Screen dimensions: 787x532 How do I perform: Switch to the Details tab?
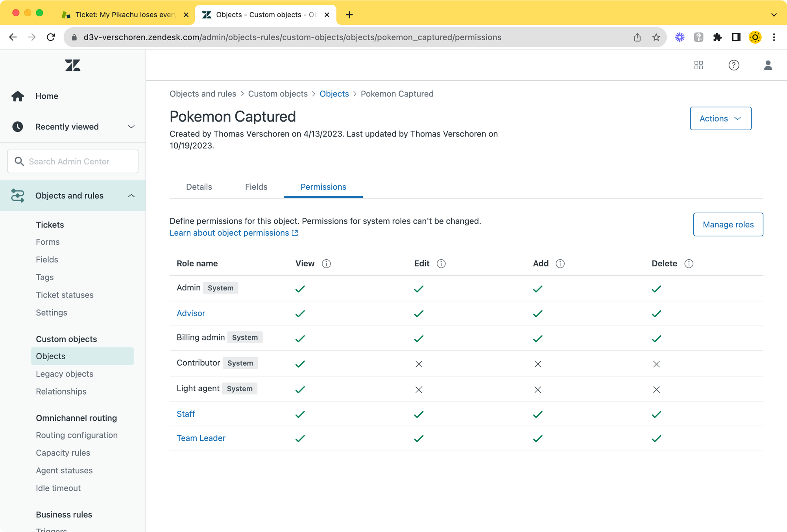coord(199,187)
